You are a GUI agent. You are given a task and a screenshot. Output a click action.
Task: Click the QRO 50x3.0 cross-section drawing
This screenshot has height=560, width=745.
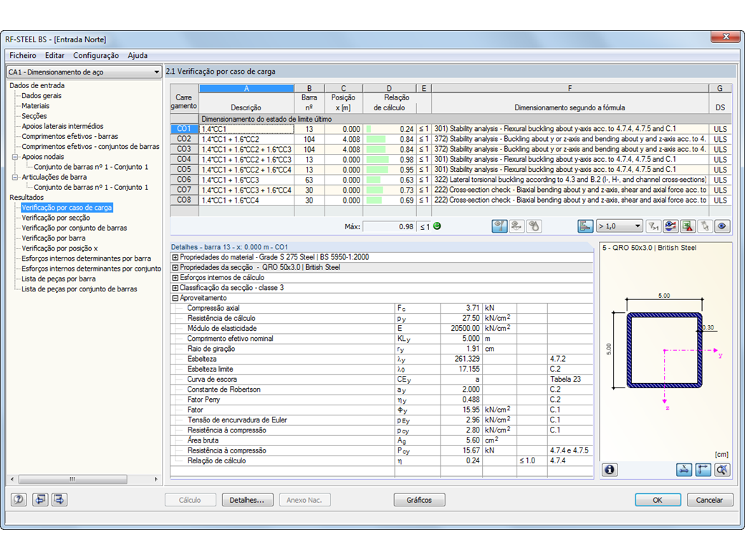665,350
